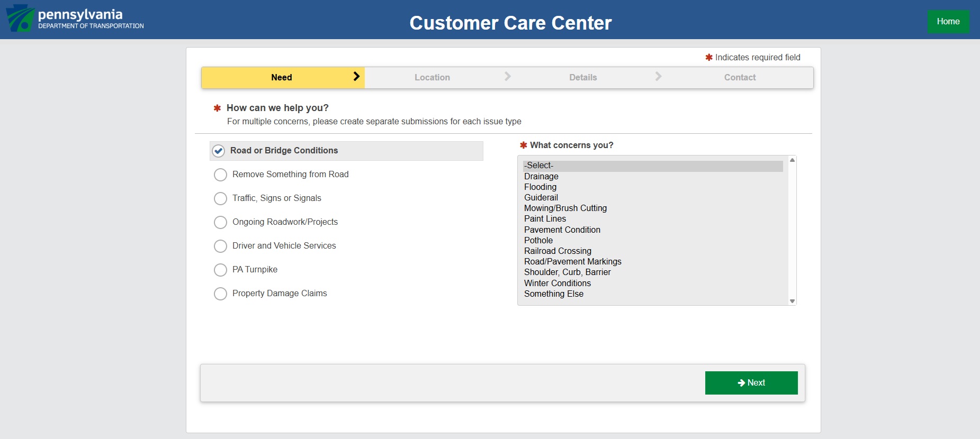
Task: Click the chevron arrow after Location step
Action: pos(507,77)
